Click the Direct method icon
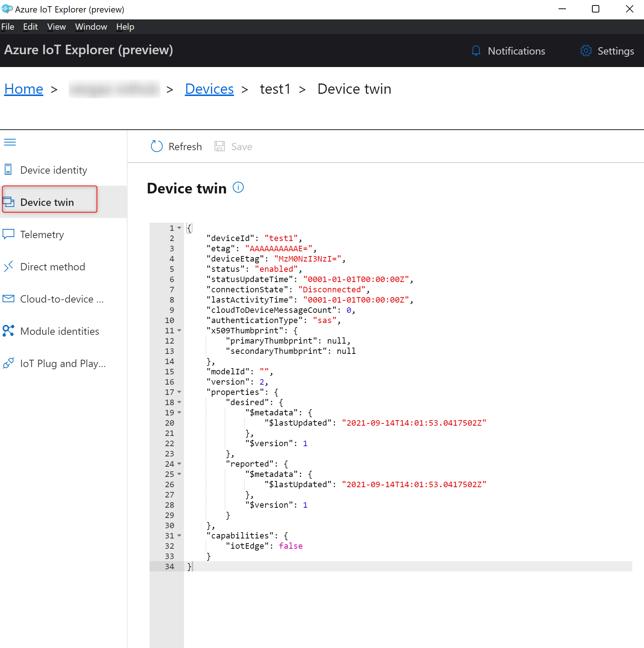This screenshot has height=648, width=644. coord(8,266)
